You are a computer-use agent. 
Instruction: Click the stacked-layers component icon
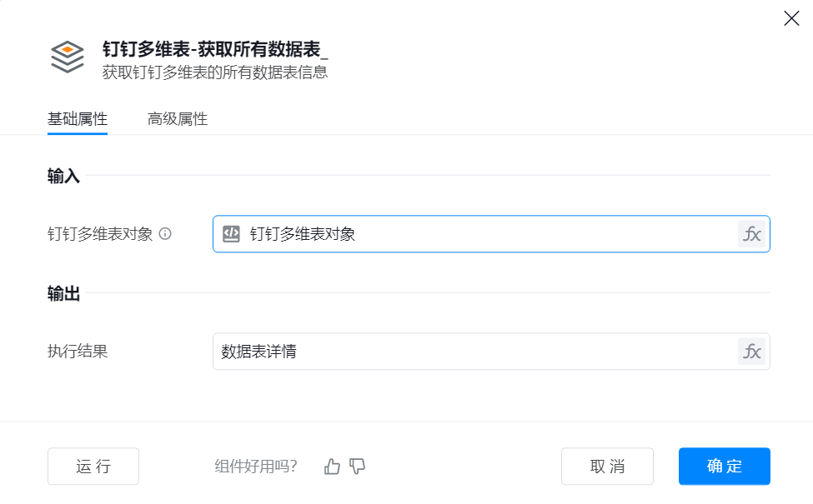(68, 57)
